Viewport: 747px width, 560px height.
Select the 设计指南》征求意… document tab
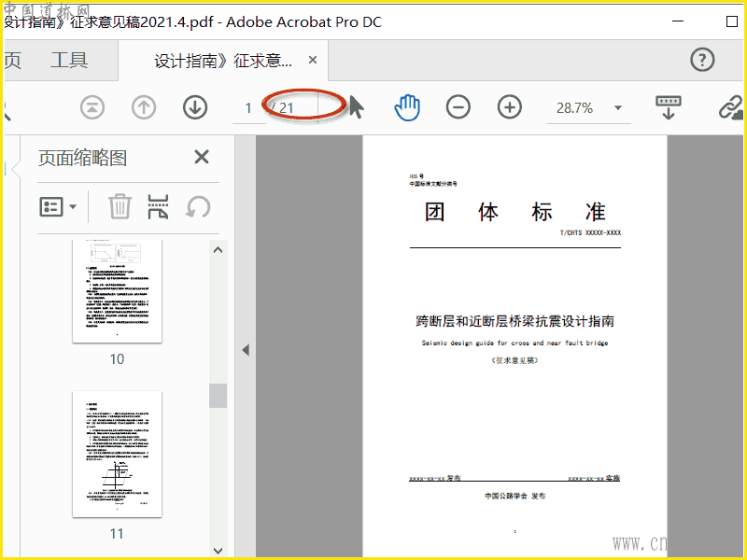tap(223, 61)
